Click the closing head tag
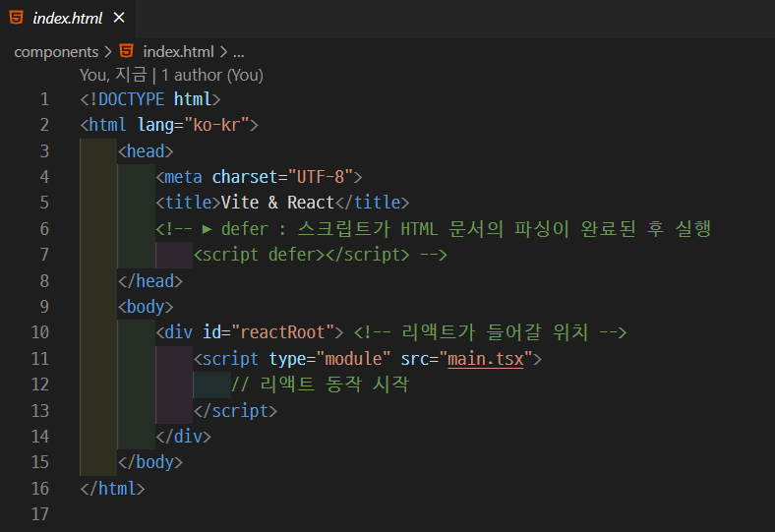The height and width of the screenshot is (532, 775). point(150,281)
